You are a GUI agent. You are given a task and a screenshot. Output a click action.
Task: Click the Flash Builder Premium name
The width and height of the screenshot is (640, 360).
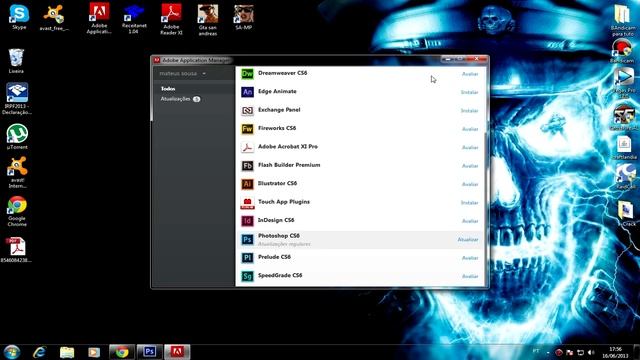(289, 165)
